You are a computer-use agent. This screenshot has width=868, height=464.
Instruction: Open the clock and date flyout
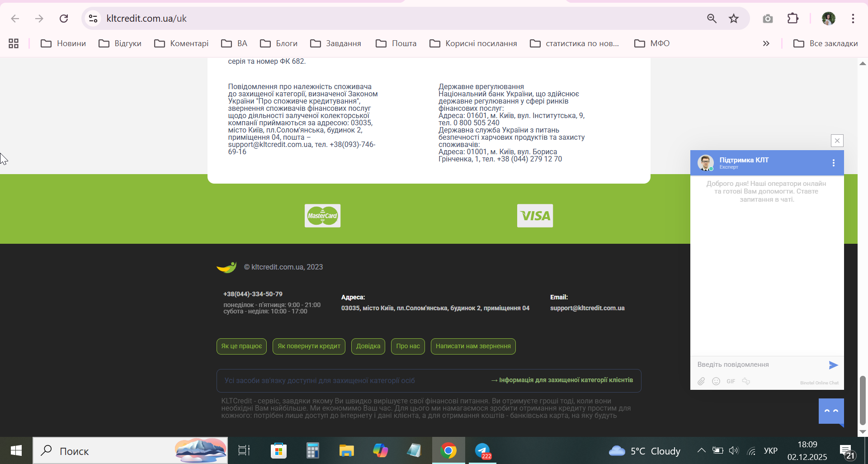tap(807, 450)
